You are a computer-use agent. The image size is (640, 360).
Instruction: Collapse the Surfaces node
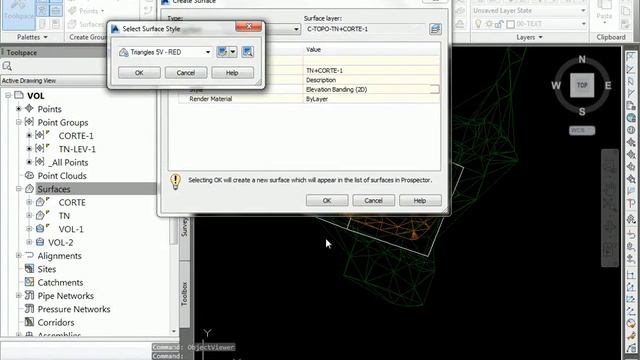tap(18, 189)
